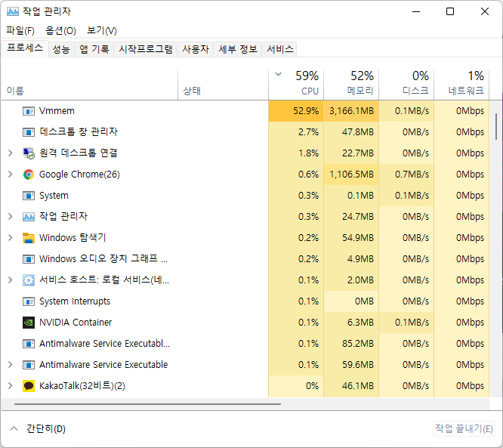The height and width of the screenshot is (448, 503).
Task: Expand the Google Chrome(26) process group
Action: tap(11, 175)
